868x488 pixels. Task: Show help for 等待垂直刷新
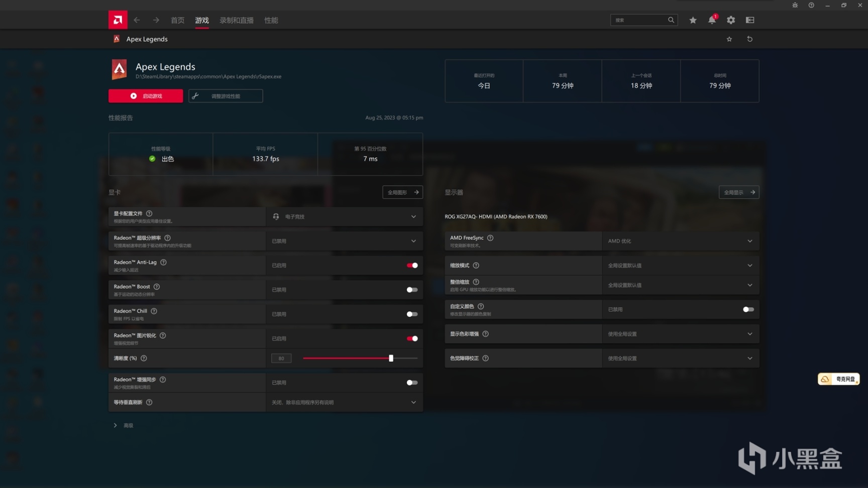pos(149,402)
